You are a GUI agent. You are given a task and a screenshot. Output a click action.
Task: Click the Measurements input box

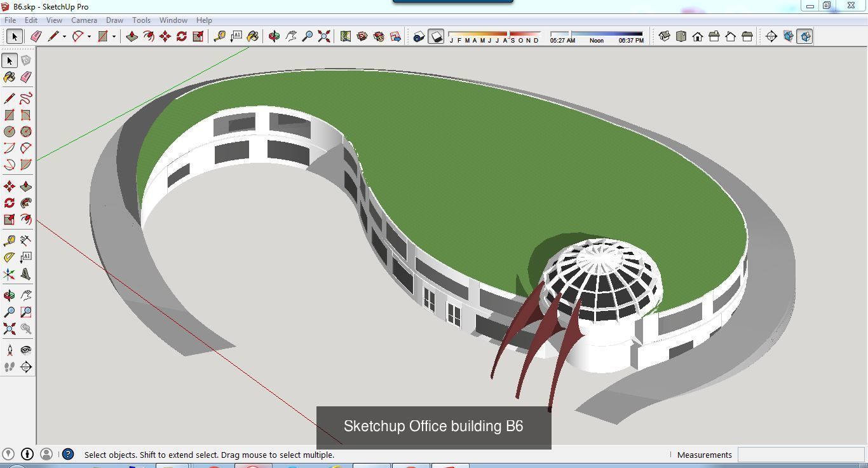pyautogui.click(x=801, y=455)
